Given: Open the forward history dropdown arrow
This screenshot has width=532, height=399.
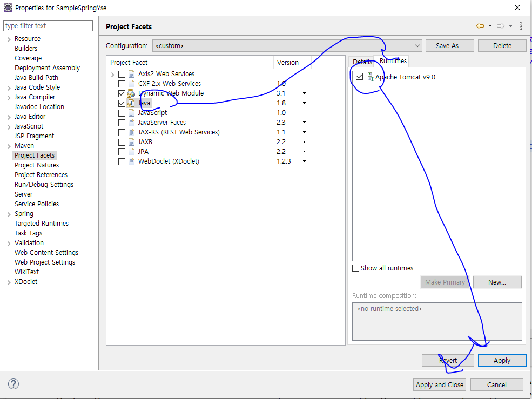Looking at the screenshot, I should coord(510,26).
